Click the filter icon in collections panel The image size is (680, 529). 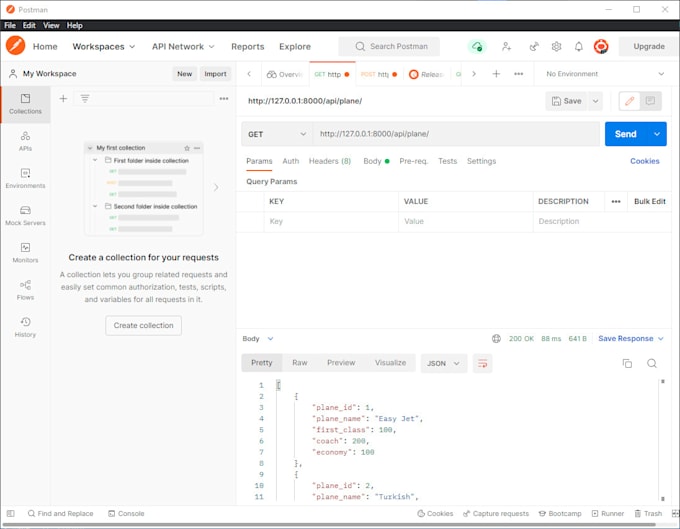(x=85, y=98)
